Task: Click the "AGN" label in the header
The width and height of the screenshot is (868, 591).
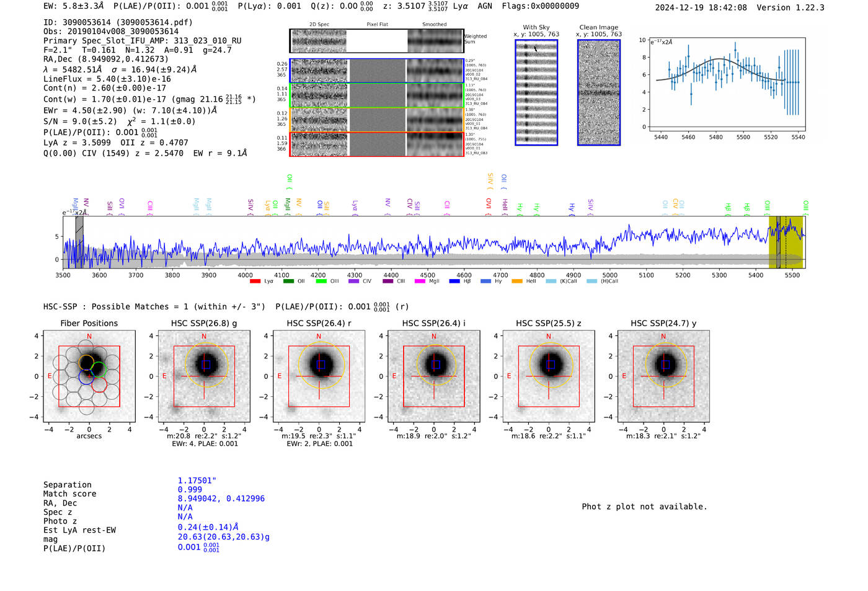Action: click(x=485, y=6)
